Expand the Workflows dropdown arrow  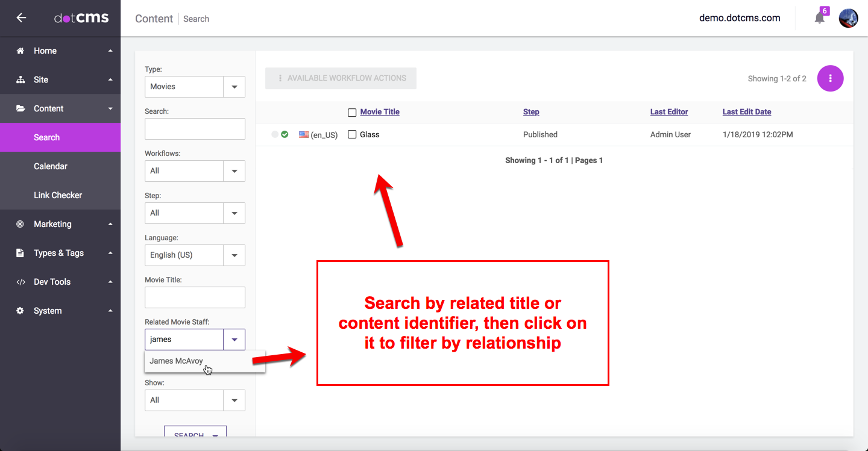234,171
